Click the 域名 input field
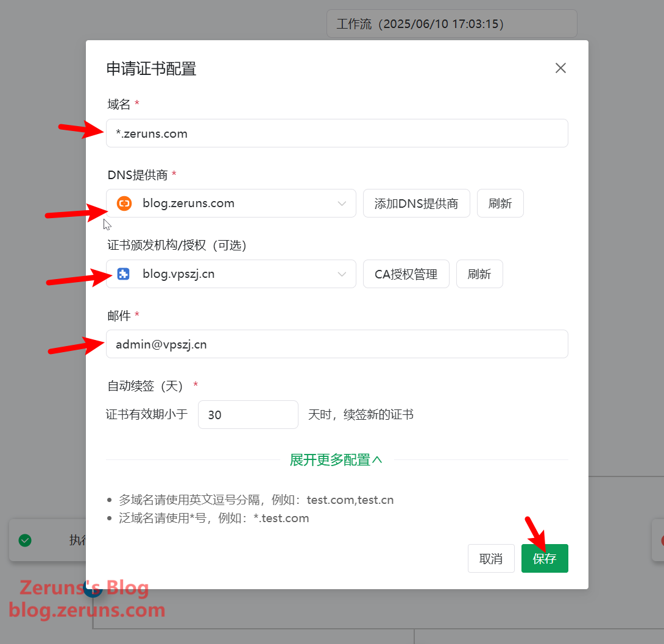664x644 pixels. (336, 133)
